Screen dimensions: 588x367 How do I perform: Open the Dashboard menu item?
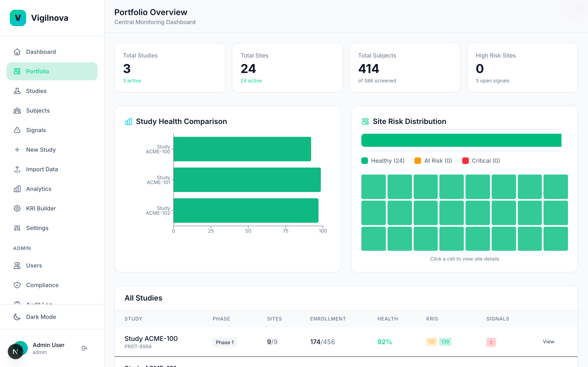click(x=41, y=52)
